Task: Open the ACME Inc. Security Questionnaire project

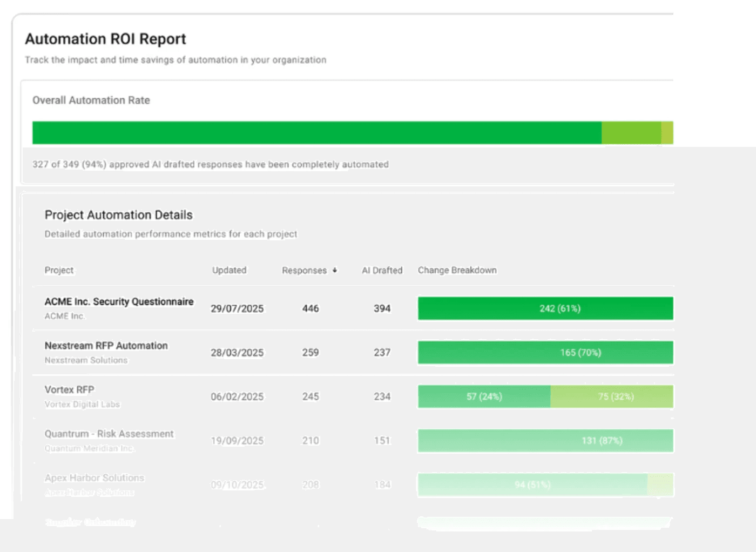Action: coord(119,302)
